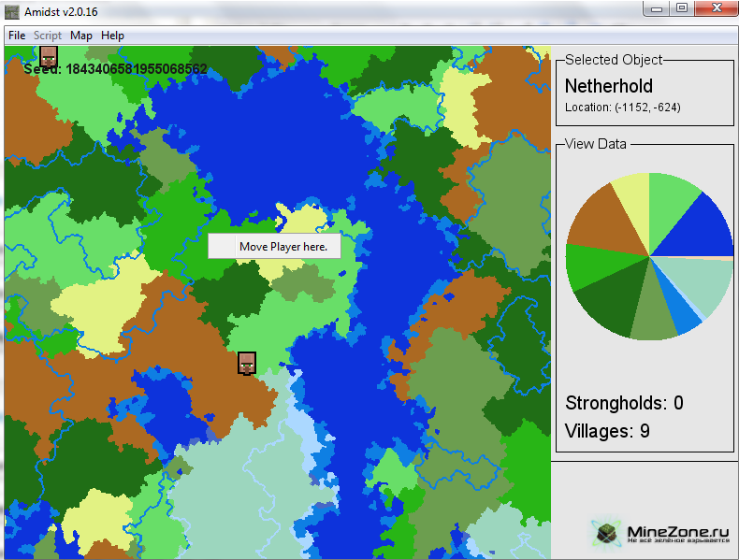739x560 pixels.
Task: Select the village marker below the context menu
Action: [x=247, y=363]
